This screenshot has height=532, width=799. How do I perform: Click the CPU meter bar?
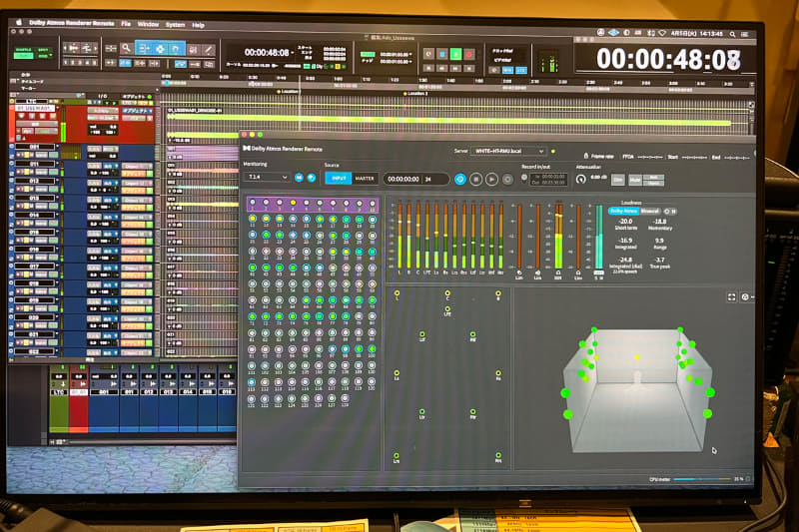click(702, 479)
